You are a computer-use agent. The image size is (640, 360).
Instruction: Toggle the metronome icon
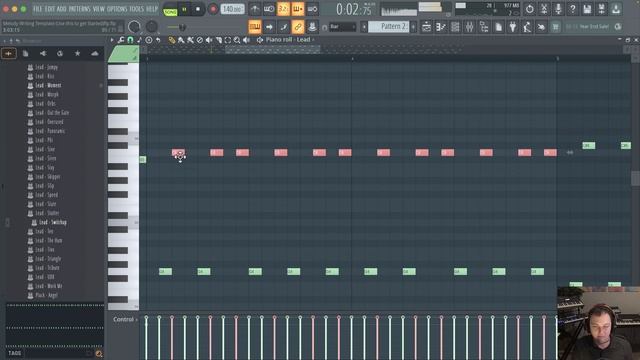coord(255,9)
